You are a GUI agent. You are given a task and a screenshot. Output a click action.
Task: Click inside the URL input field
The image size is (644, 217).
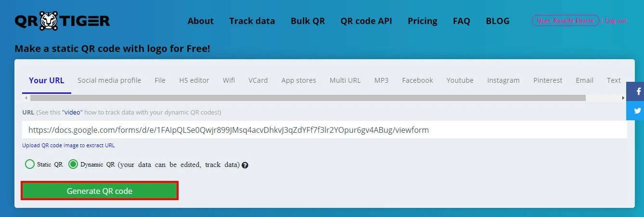pyautogui.click(x=324, y=130)
